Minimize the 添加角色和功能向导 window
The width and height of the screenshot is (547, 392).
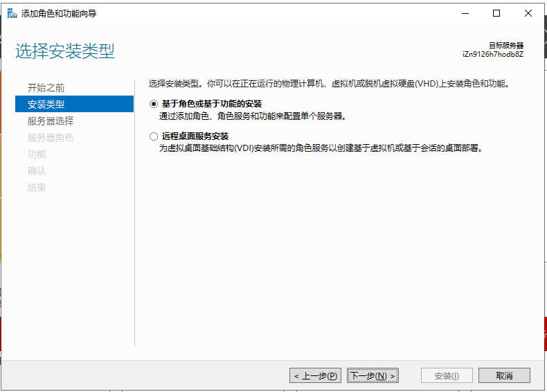(465, 14)
